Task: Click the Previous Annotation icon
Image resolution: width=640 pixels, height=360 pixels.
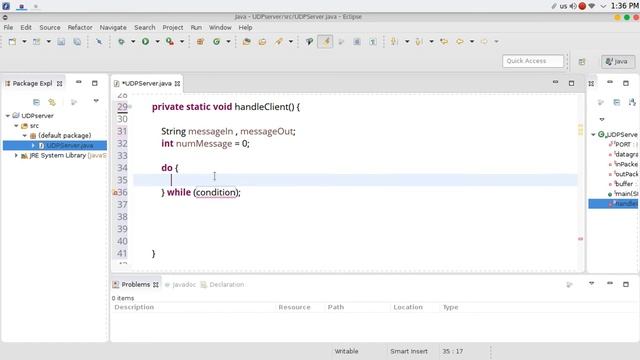Action: (419, 42)
